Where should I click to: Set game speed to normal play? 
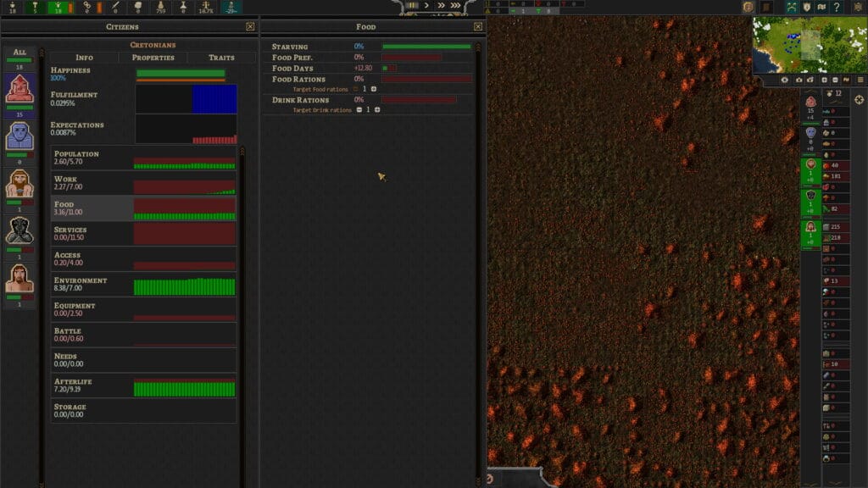pyautogui.click(x=427, y=6)
